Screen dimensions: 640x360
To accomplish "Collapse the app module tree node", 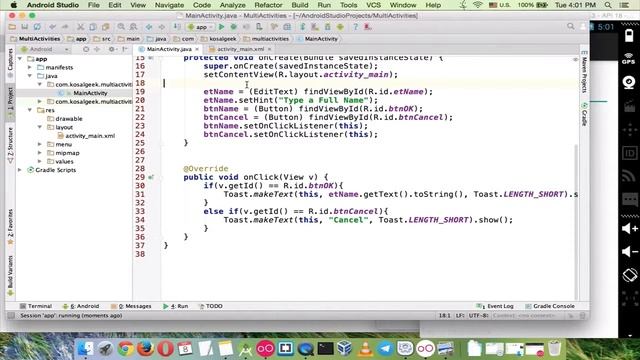I will (20, 59).
